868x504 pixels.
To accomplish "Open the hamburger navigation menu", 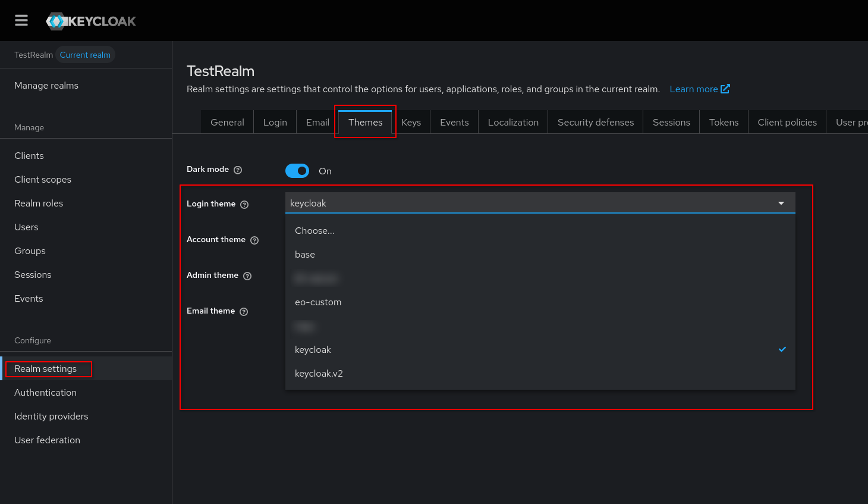I will [21, 21].
